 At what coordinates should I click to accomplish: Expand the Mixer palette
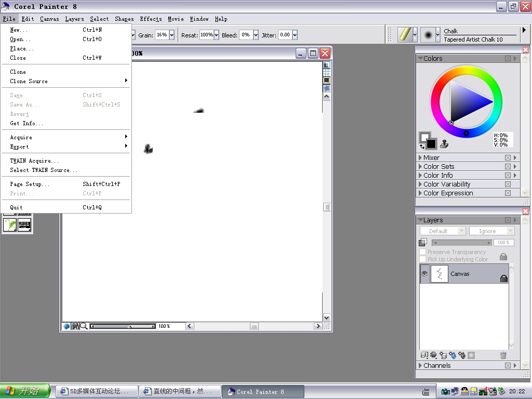(x=420, y=157)
